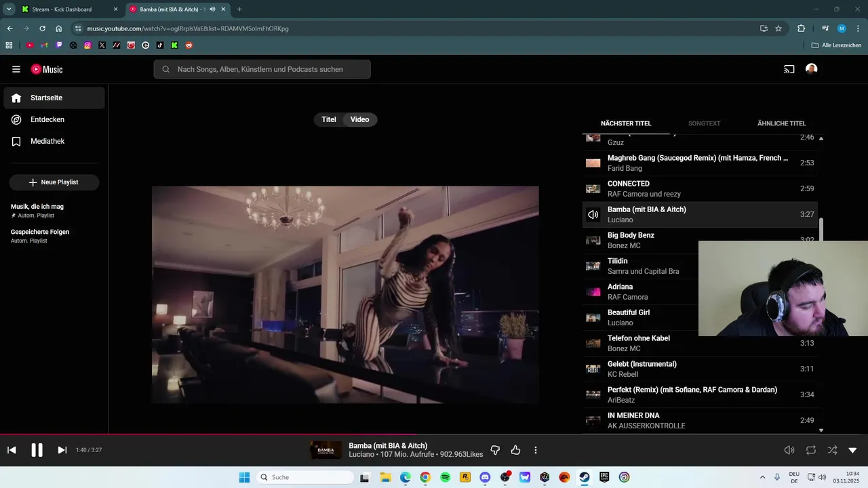The image size is (868, 488).
Task: Open the YouTube Music hamburger menu
Action: click(16, 69)
